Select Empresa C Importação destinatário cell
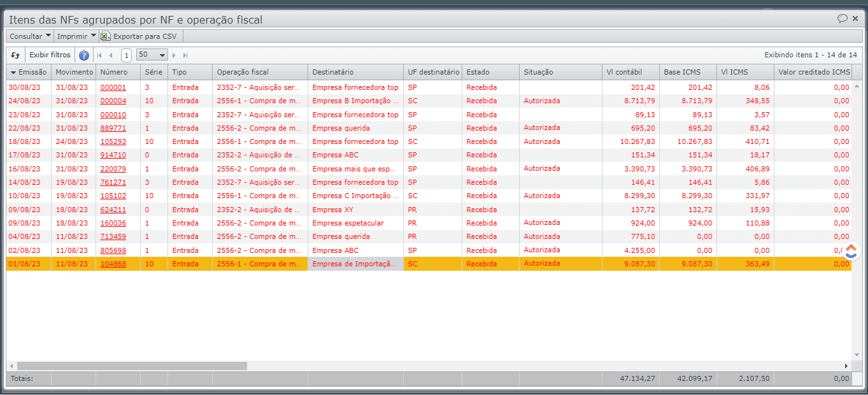Image resolution: width=868 pixels, height=395 pixels. point(355,196)
